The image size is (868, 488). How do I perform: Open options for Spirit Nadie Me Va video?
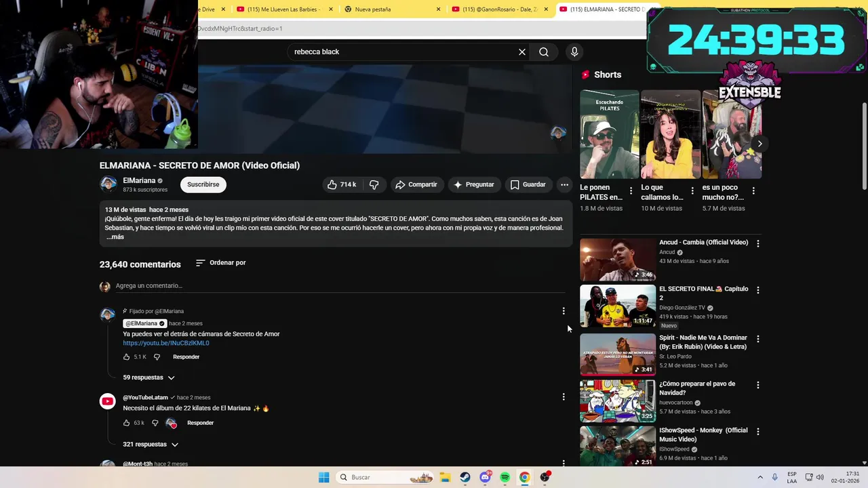tap(758, 339)
